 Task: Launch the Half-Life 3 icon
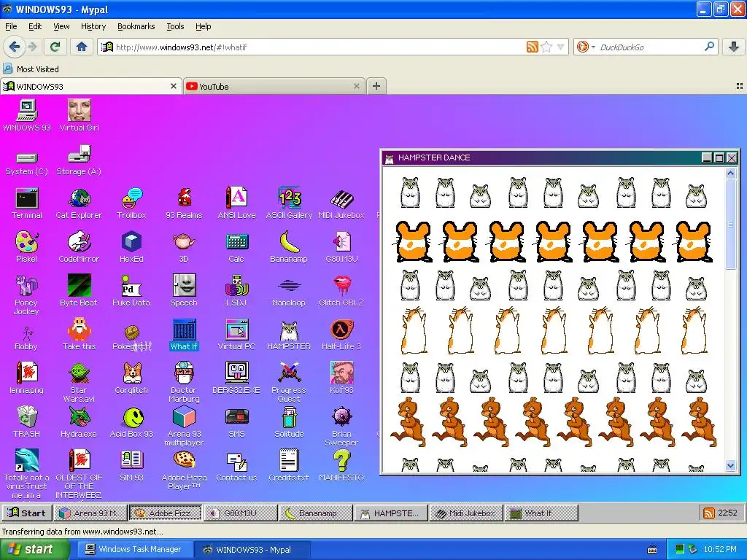pos(341,335)
